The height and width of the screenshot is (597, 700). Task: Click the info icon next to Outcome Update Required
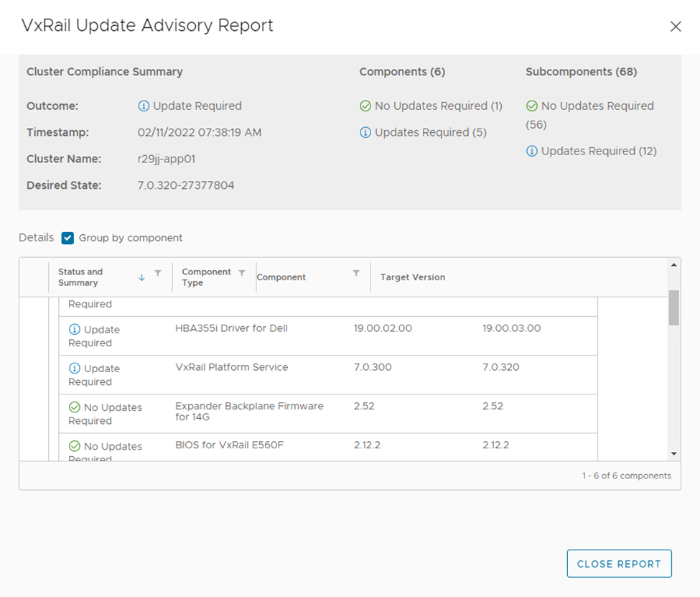(144, 106)
